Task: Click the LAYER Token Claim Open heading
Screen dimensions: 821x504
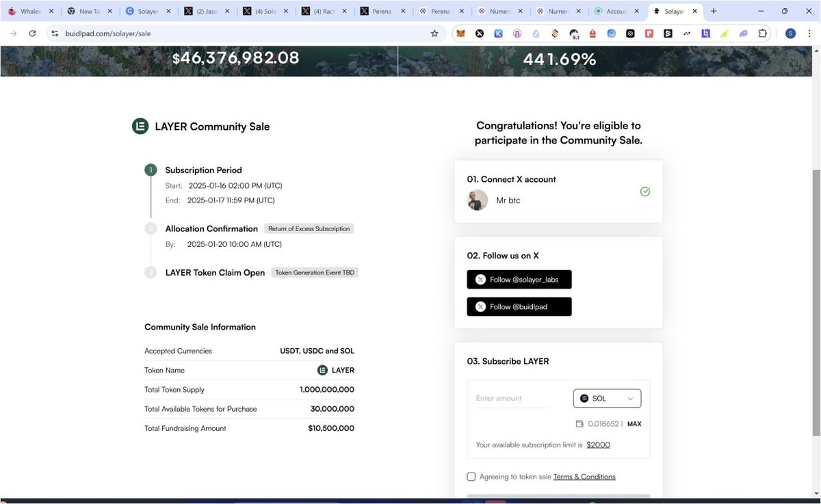Action: coord(215,272)
